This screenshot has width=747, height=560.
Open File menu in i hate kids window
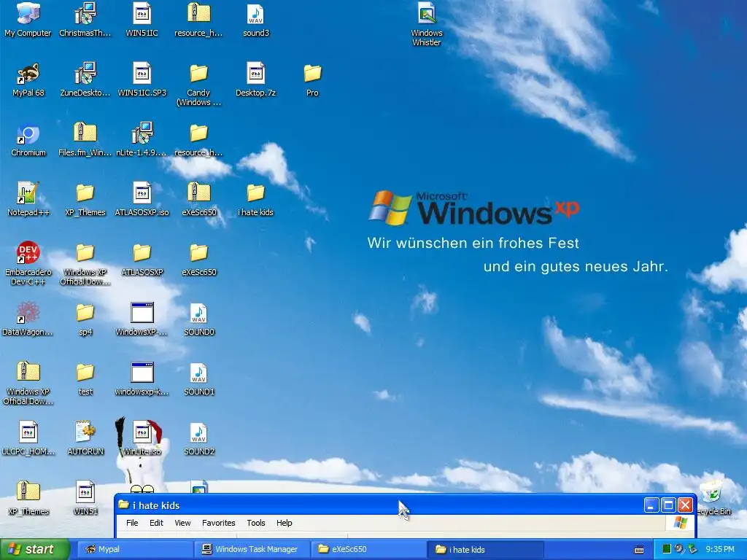pos(132,523)
